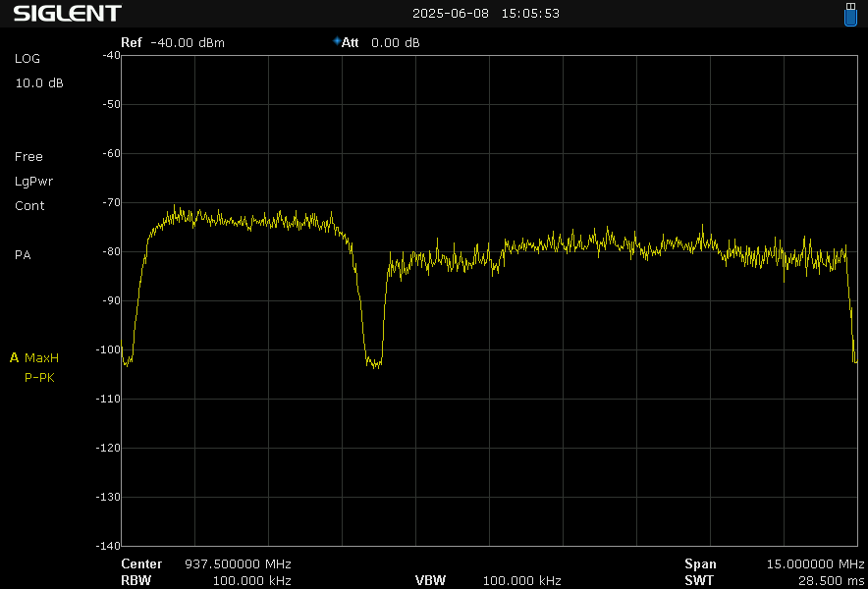Select the trace A indicator
Viewport: 868px width, 589px height.
[x=15, y=357]
